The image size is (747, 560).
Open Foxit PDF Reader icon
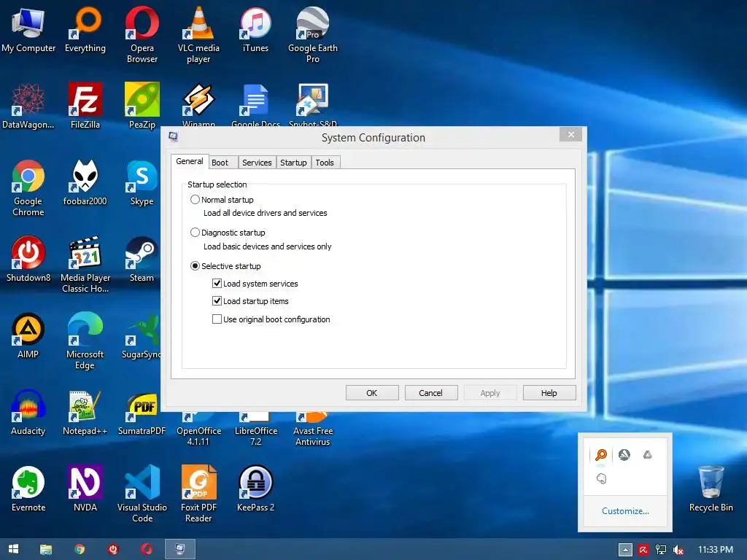coord(198,494)
